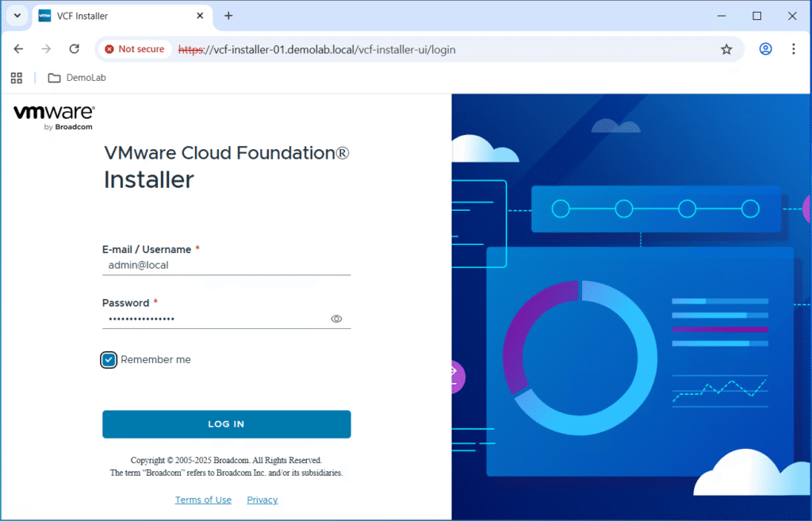Close the VCF Installer tab
Viewport: 812px width, 521px height.
(199, 16)
